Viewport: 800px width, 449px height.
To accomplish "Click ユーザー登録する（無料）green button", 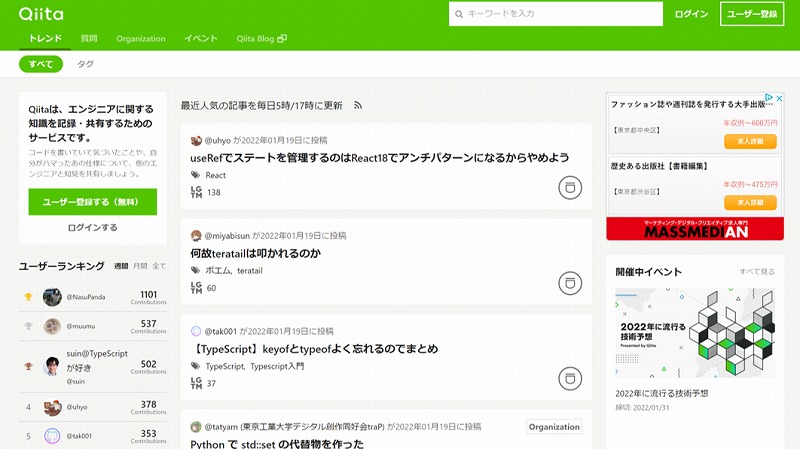I will click(92, 202).
